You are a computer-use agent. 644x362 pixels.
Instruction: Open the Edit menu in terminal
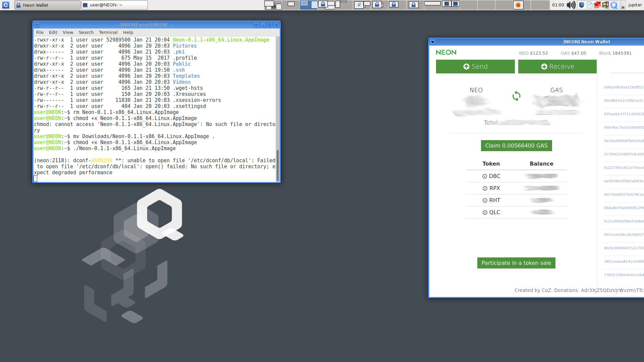pos(53,33)
